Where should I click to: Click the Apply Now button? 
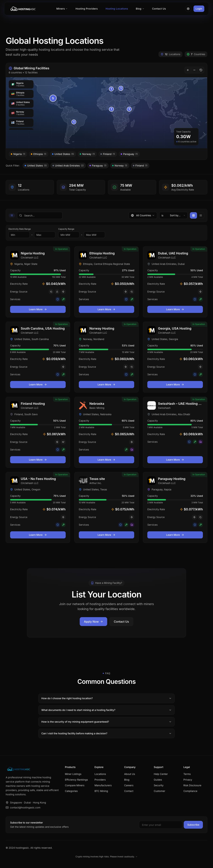[x=93, y=622]
